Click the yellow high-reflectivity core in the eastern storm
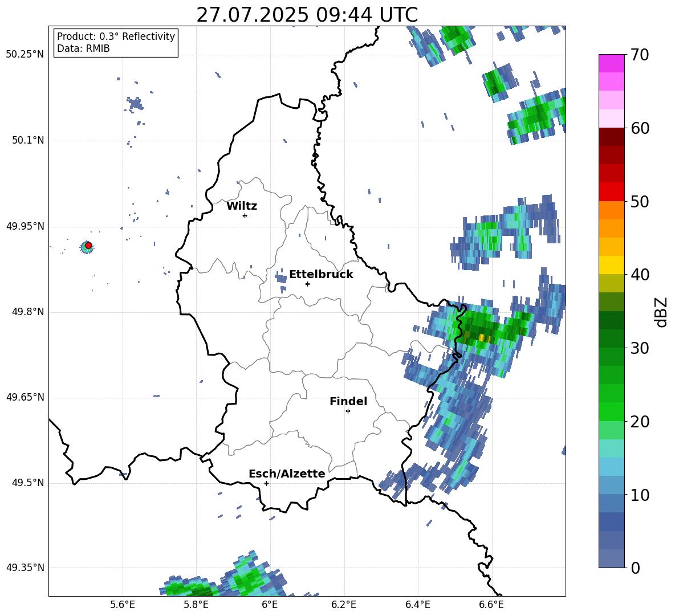The height and width of the screenshot is (616, 675). pos(484,338)
